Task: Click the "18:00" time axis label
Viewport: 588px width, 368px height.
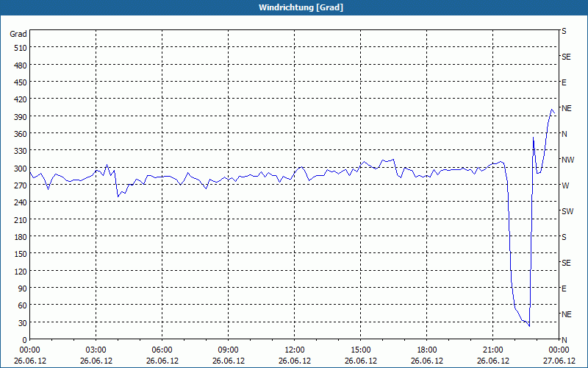Action: point(427,350)
